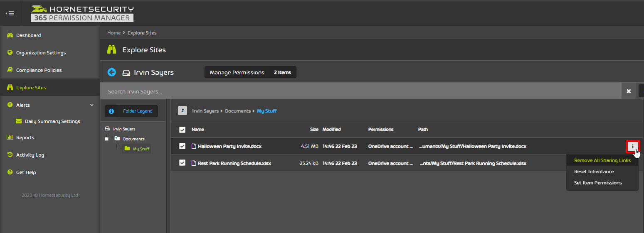The image size is (644, 233).
Task: Open the Dashboard page
Action: (x=28, y=35)
